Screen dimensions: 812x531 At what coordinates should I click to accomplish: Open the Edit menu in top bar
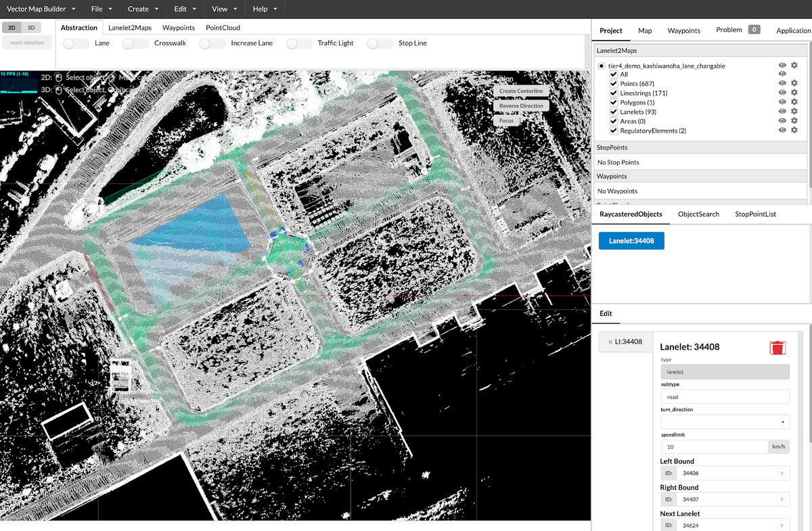tap(185, 9)
